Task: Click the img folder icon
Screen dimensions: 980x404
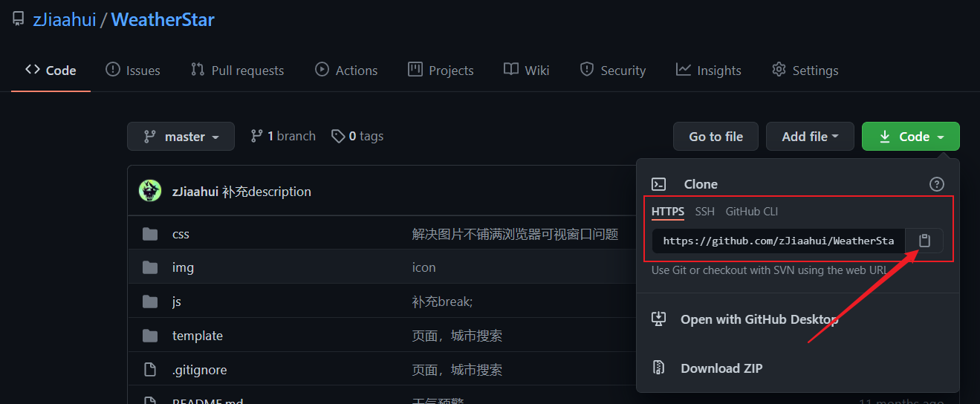Action: pos(150,267)
